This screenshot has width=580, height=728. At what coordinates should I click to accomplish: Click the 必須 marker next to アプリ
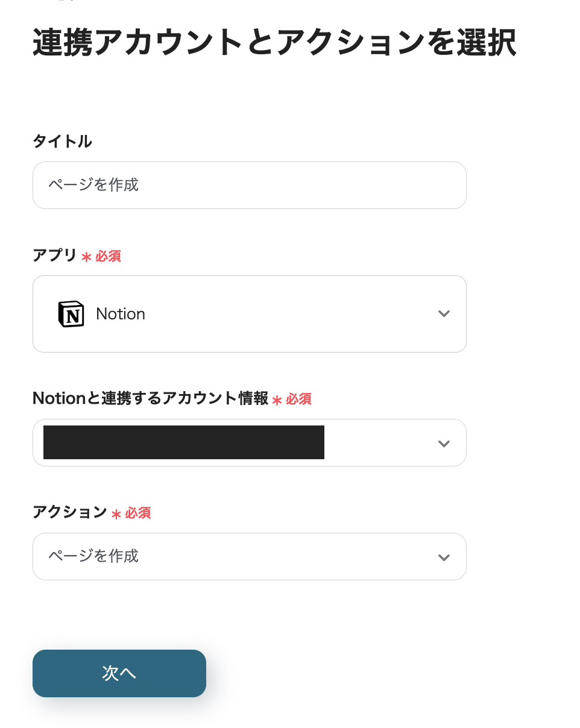(108, 256)
